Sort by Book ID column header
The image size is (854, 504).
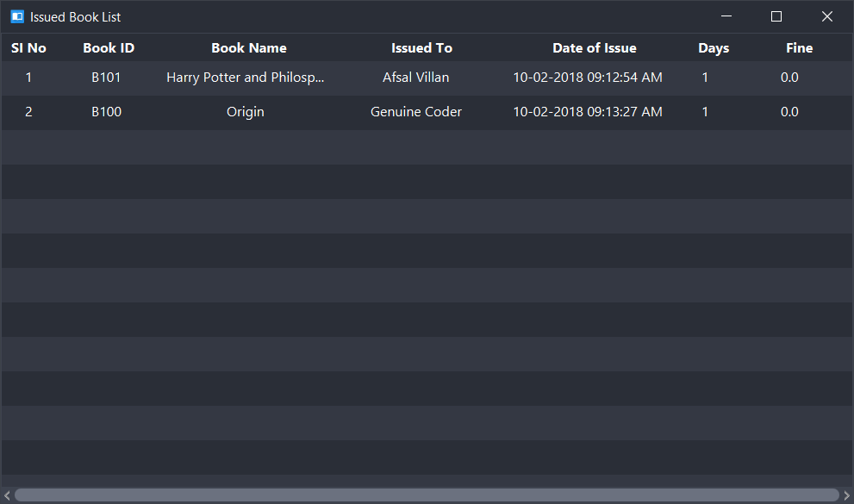(109, 48)
